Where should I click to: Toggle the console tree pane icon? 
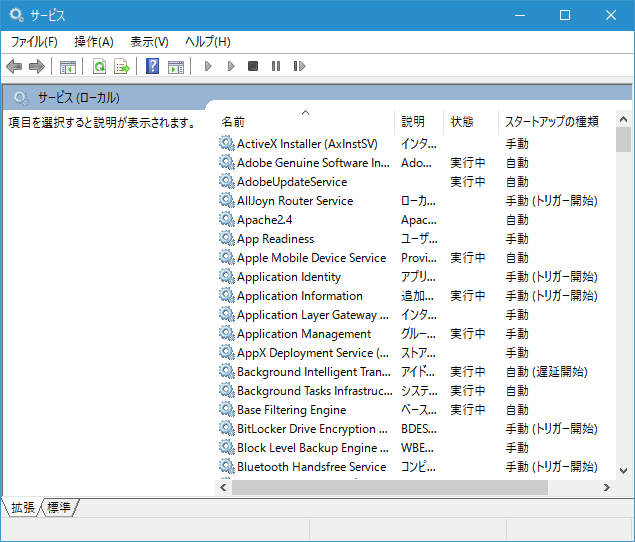click(x=68, y=67)
